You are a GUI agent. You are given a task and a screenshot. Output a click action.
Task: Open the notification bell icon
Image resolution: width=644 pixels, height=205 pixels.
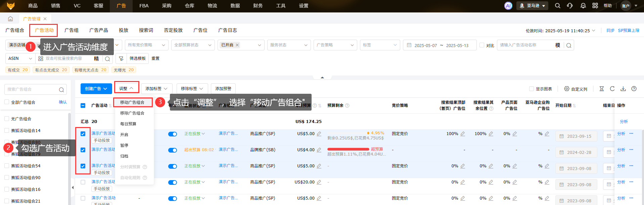click(x=583, y=6)
